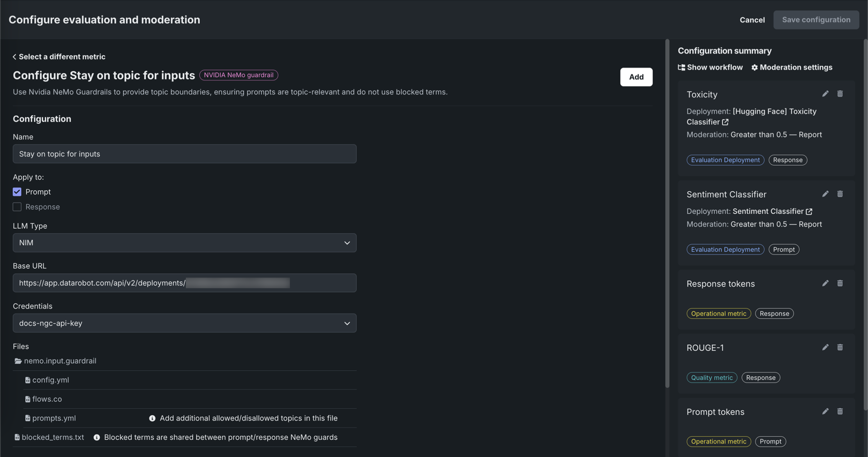Open the config.yml file
Image resolution: width=868 pixels, height=457 pixels.
click(x=50, y=380)
